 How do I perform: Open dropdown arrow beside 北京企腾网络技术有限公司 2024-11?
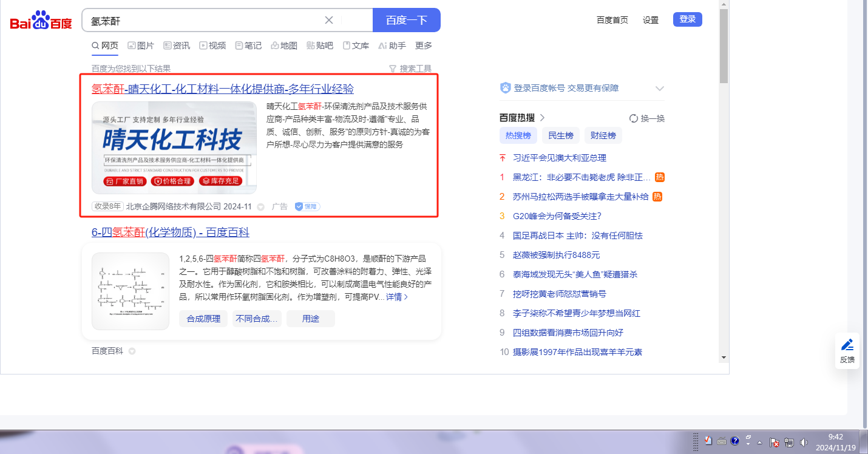coord(261,207)
